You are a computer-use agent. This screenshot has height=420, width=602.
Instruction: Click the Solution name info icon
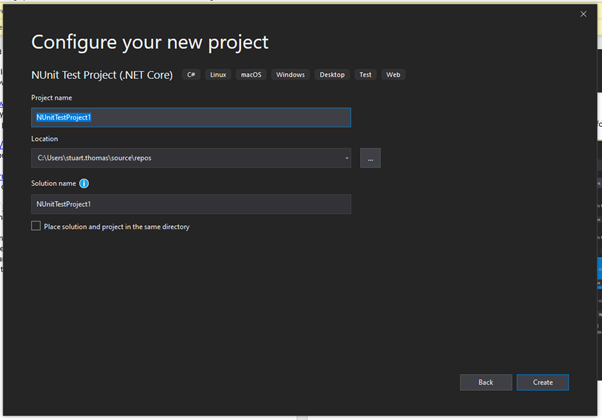(84, 184)
